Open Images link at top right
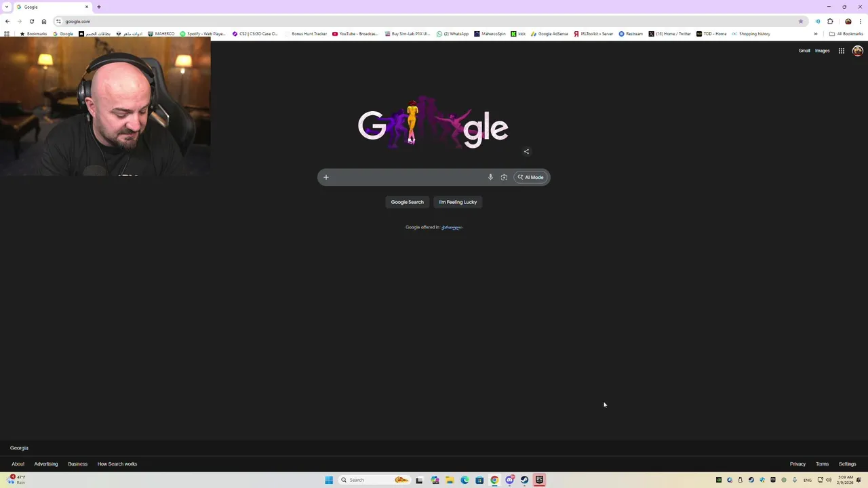This screenshot has width=868, height=488. [x=823, y=51]
